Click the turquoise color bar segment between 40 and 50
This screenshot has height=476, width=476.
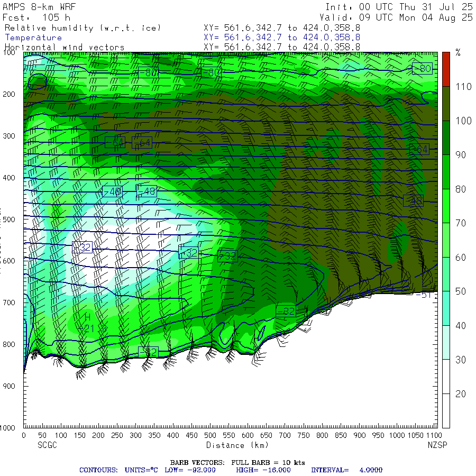[446, 308]
